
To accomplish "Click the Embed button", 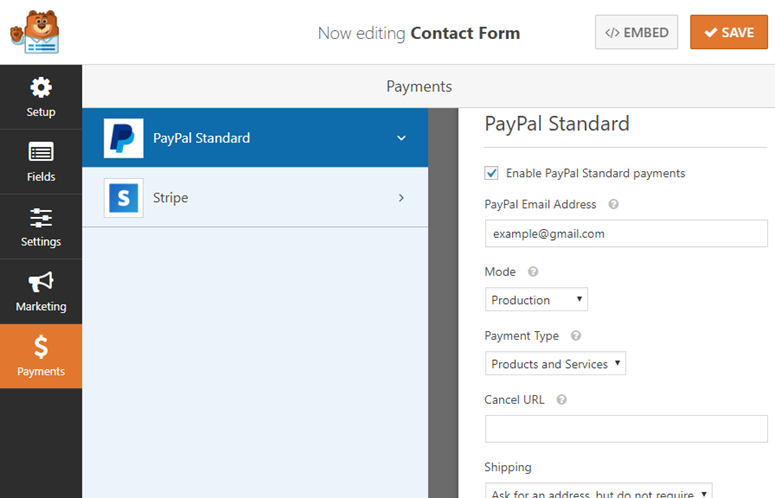I will (636, 32).
